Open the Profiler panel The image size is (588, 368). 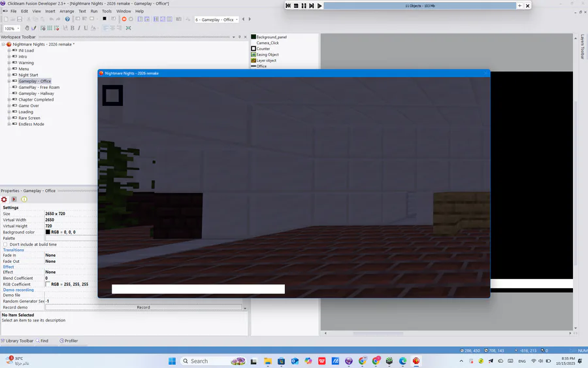[x=69, y=341]
